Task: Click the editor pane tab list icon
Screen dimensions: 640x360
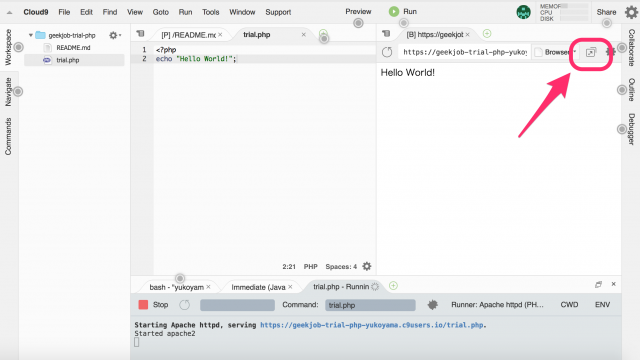Action: [140, 33]
